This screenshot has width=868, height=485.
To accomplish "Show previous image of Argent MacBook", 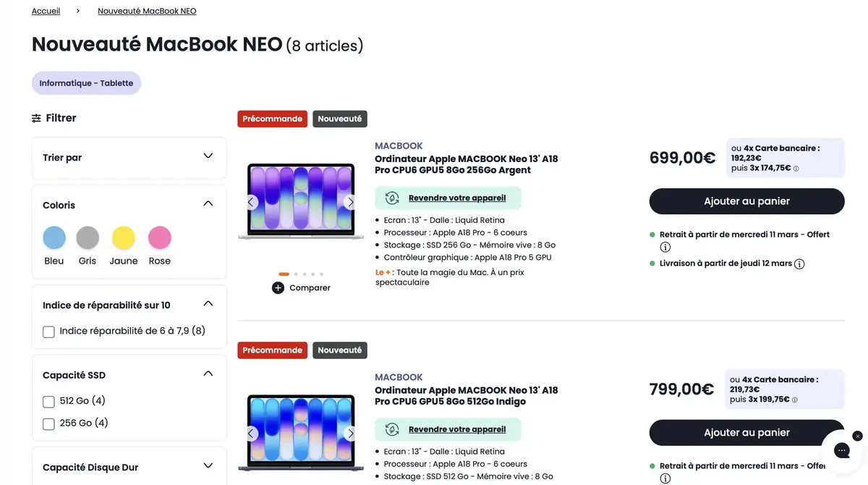I will coord(251,202).
